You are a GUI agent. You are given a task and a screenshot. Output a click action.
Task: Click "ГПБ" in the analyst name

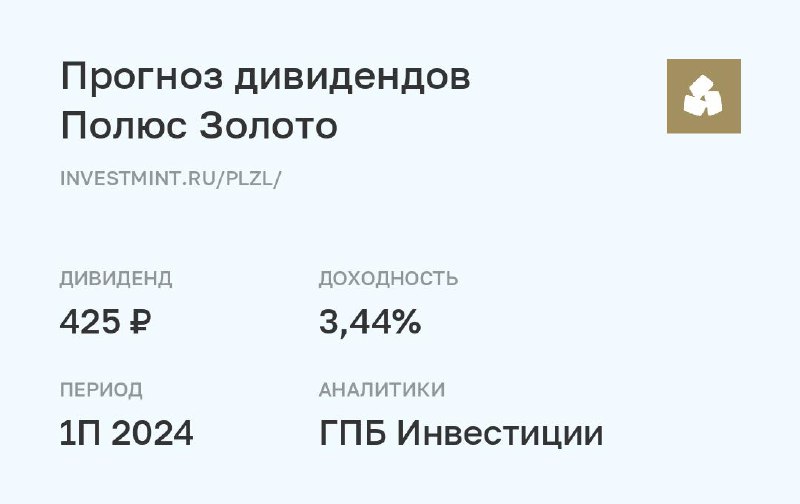pyautogui.click(x=353, y=434)
